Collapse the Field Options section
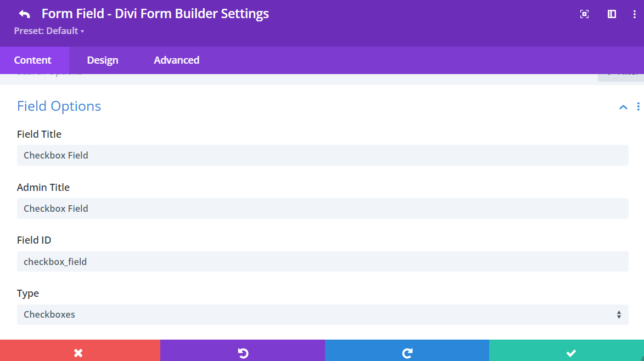This screenshot has width=644, height=361. point(623,107)
